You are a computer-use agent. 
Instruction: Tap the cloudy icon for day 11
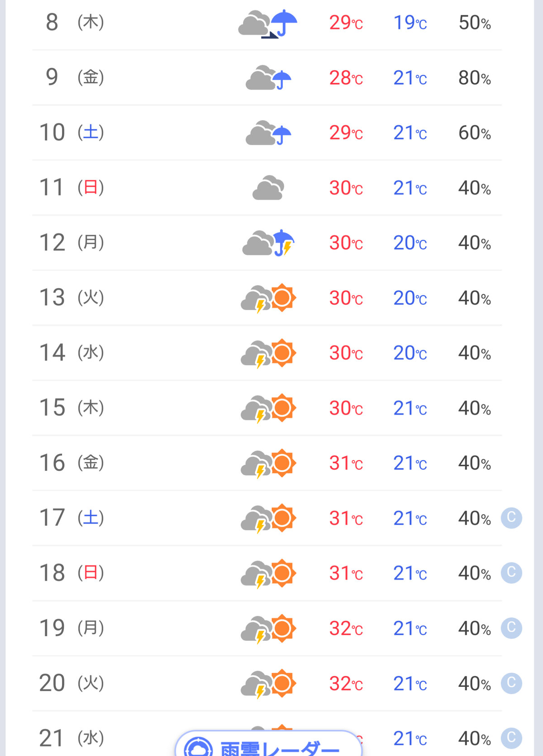click(x=268, y=188)
